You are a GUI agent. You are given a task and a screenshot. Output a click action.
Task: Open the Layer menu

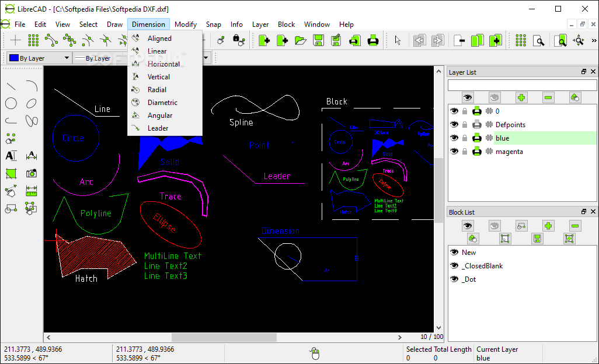pos(260,24)
